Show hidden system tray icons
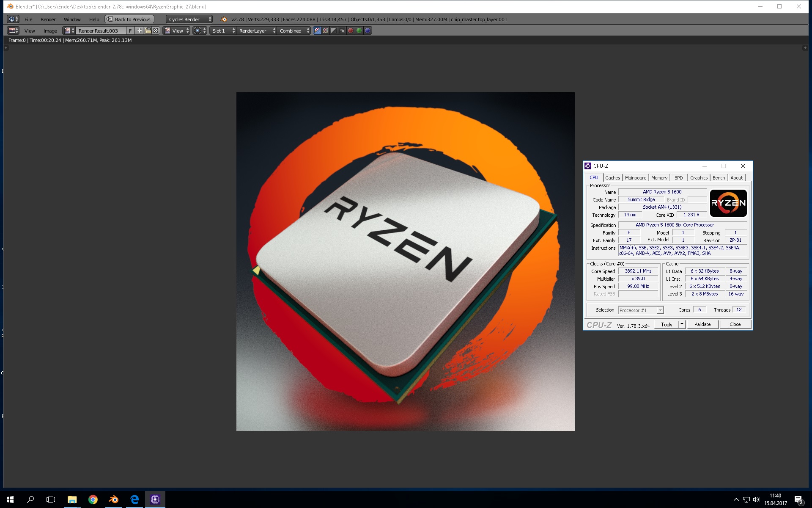The width and height of the screenshot is (812, 508). pyautogui.click(x=736, y=500)
